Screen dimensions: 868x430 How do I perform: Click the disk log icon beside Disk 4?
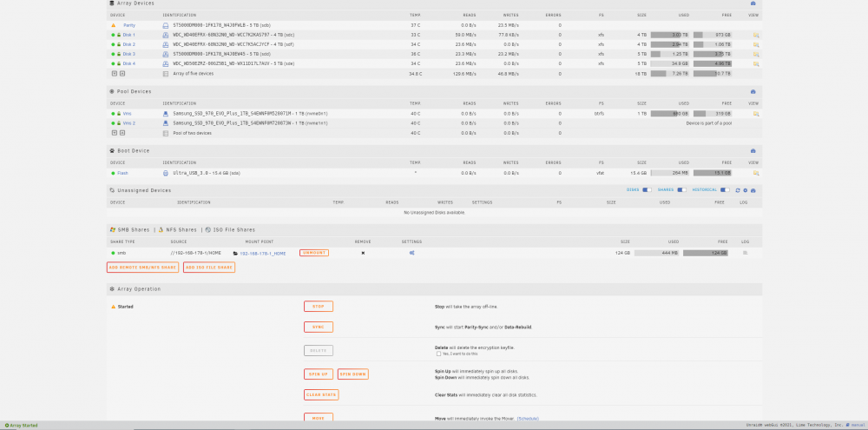click(x=165, y=63)
